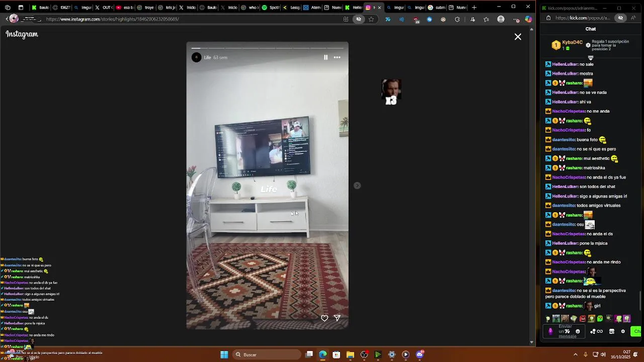Open the Kick chat settings gear
This screenshot has height=362, width=644.
(623, 331)
